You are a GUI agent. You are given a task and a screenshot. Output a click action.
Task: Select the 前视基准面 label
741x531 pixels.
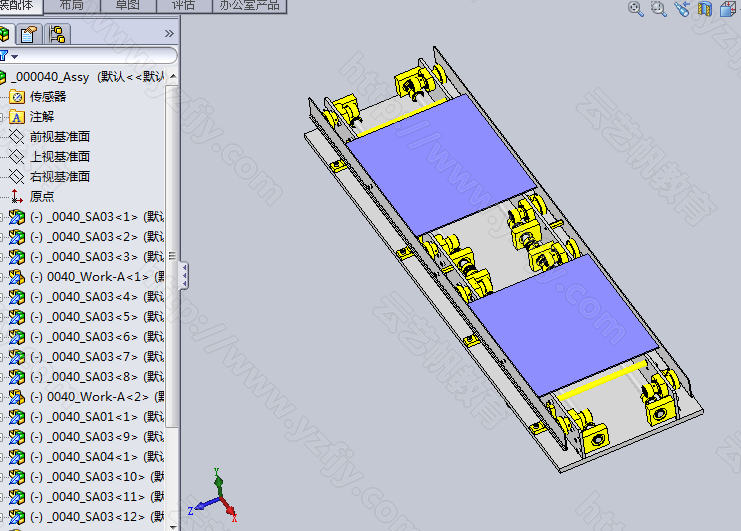click(60, 137)
